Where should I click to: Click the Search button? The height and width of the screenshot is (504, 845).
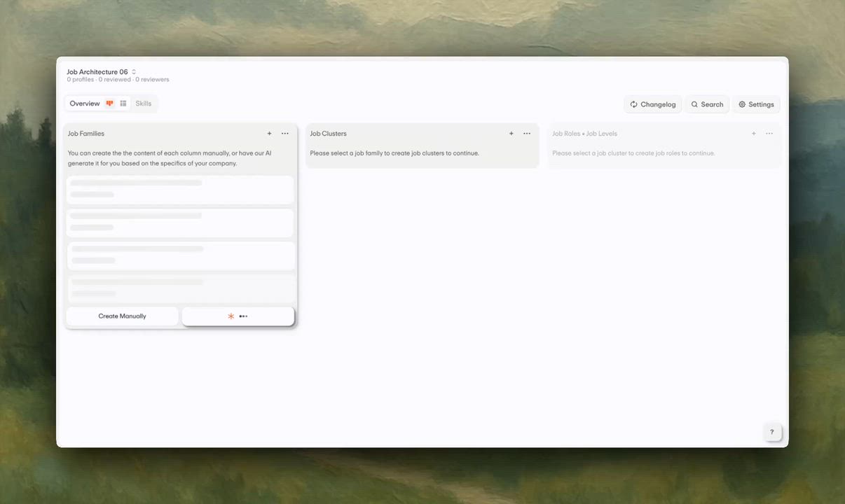coord(707,104)
